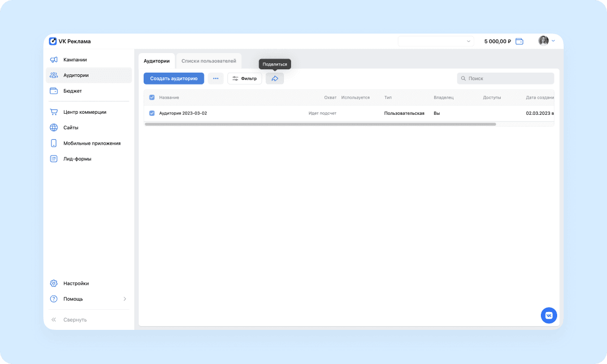Toggle the select-all checkbox in table header
Screen dimensions: 607x364
152,97
